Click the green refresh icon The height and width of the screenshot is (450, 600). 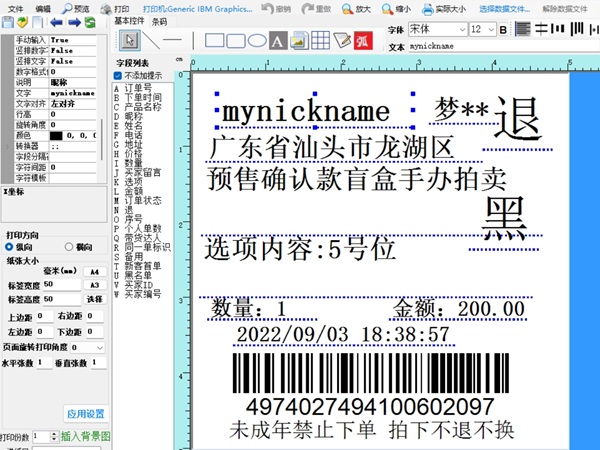pyautogui.click(x=90, y=23)
